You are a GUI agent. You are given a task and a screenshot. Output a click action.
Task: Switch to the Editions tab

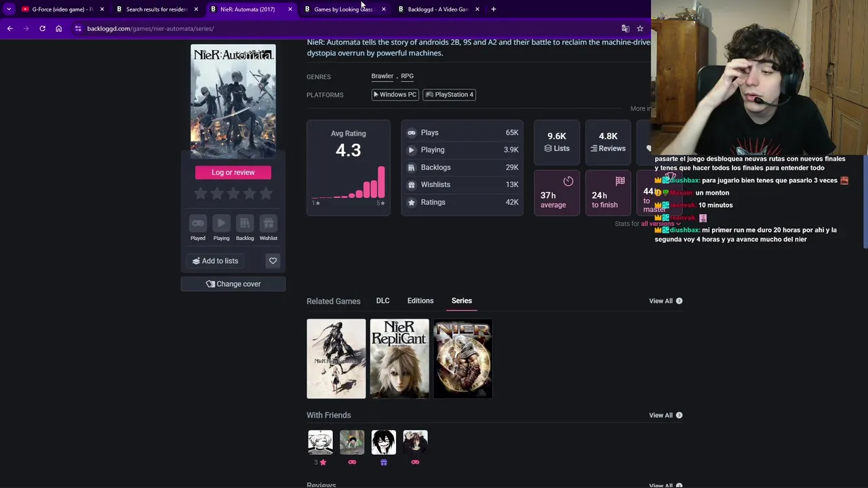(420, 301)
